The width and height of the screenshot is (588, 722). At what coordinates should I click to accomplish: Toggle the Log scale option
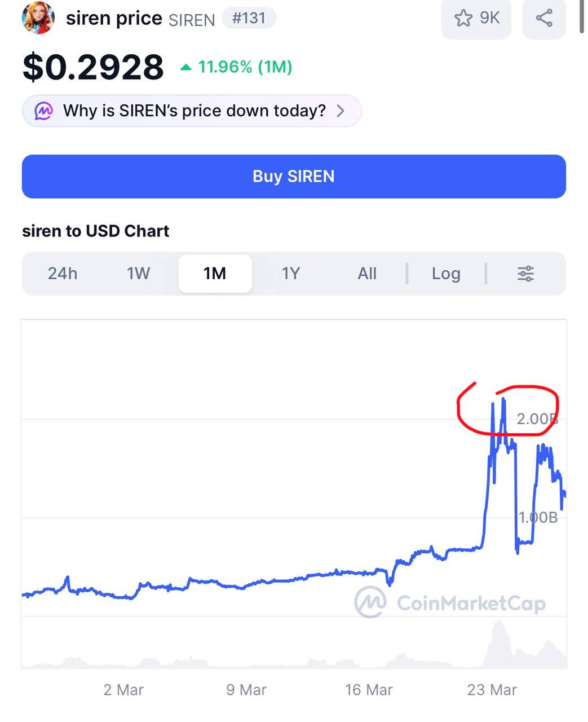pyautogui.click(x=446, y=274)
